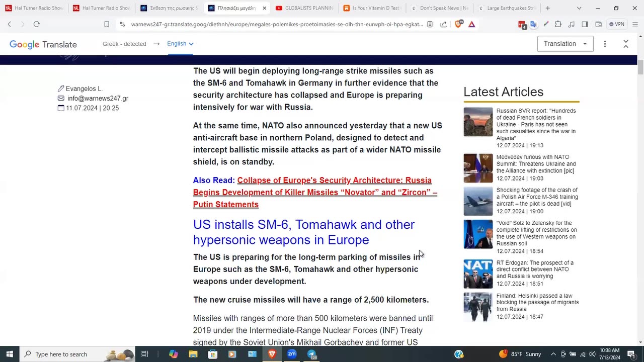Click the US installs SM-6, Tomahawk heading
The width and height of the screenshot is (644, 362).
click(304, 232)
